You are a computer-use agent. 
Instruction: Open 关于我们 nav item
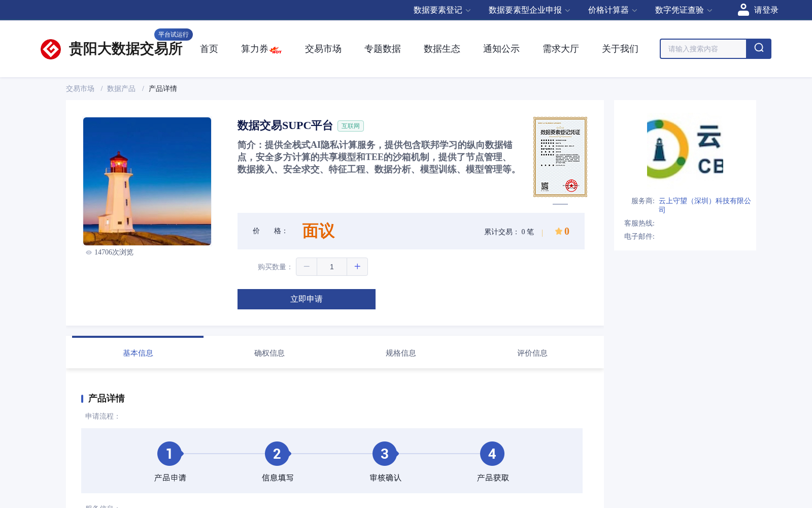pyautogui.click(x=620, y=49)
